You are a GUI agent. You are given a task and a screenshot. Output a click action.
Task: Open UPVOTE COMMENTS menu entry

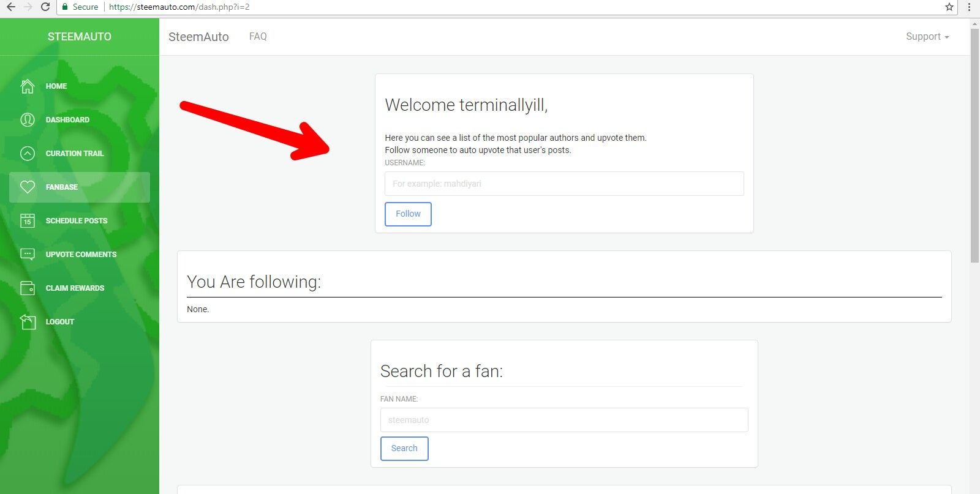81,255
